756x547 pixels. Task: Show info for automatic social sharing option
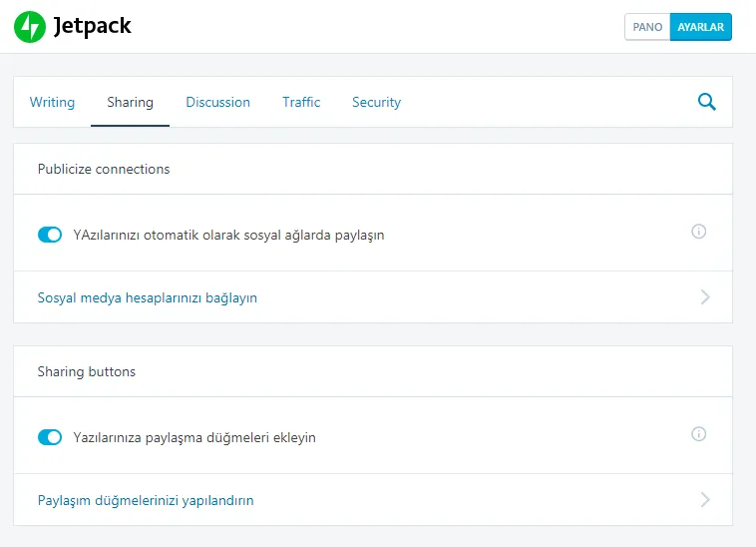698,232
